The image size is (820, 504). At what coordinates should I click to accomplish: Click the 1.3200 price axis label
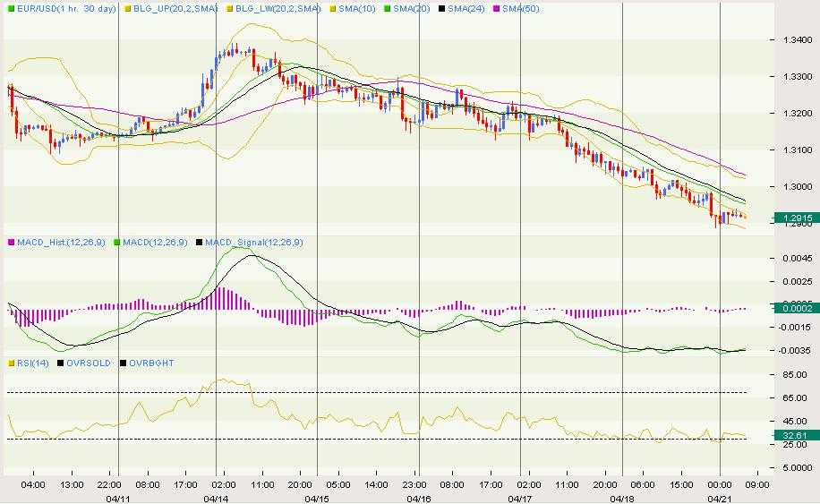tap(798, 113)
